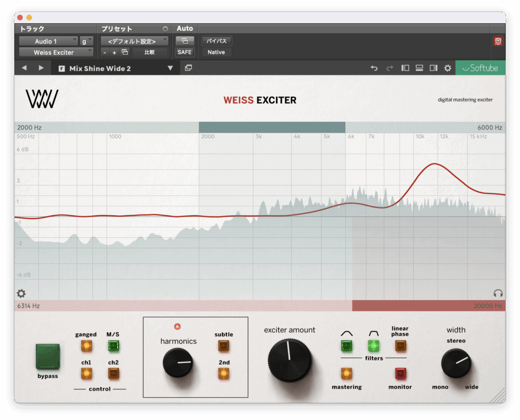Image resolution: width=520 pixels, height=420 pixels.
Task: Toggle headphones solo listen icon
Action: (498, 293)
